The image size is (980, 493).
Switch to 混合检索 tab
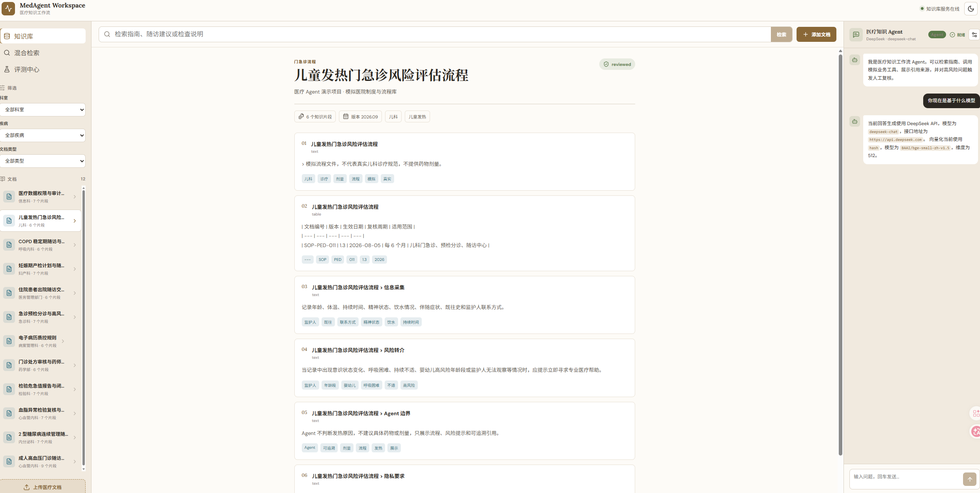click(x=43, y=52)
